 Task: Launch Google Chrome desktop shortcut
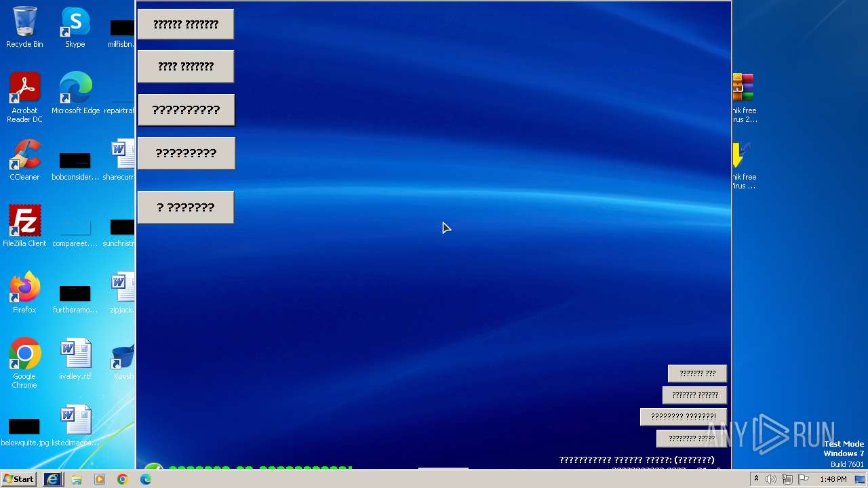tap(24, 363)
